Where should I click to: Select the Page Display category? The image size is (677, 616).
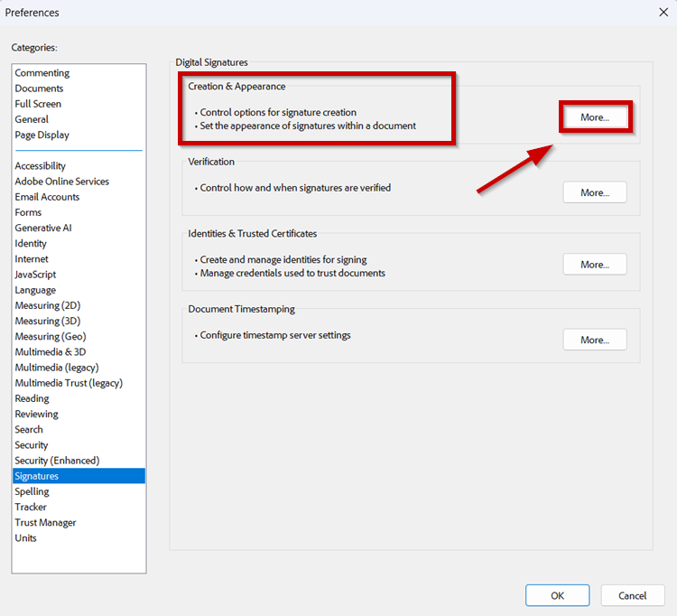pos(42,135)
